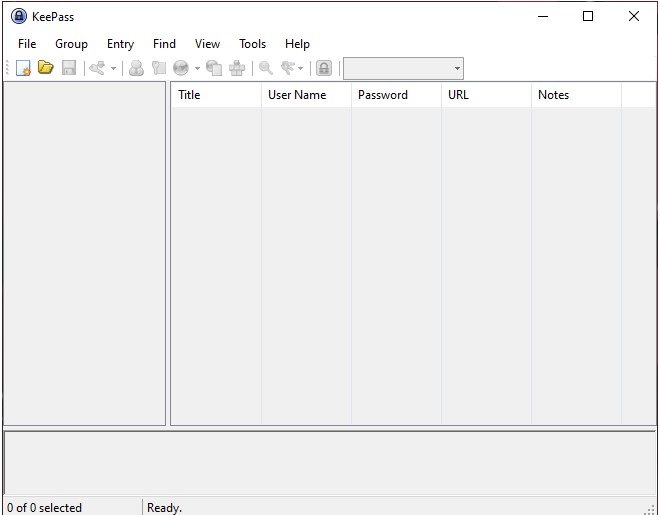Expand the Open URL dropdown arrow
Screen dimensions: 660x515
[x=197, y=69]
